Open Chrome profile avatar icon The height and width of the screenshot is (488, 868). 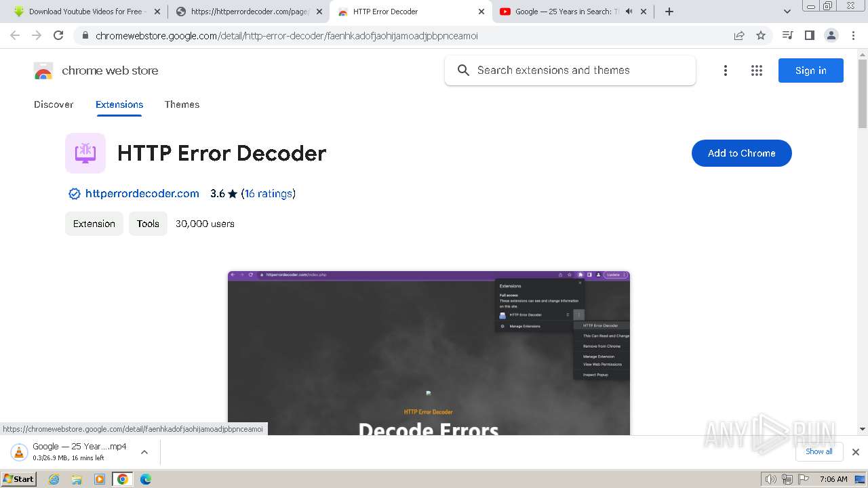coord(831,35)
